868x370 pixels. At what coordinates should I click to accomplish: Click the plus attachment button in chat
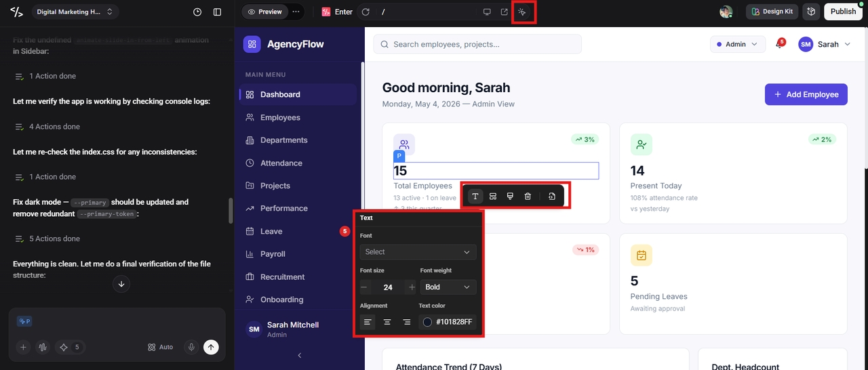[23, 347]
